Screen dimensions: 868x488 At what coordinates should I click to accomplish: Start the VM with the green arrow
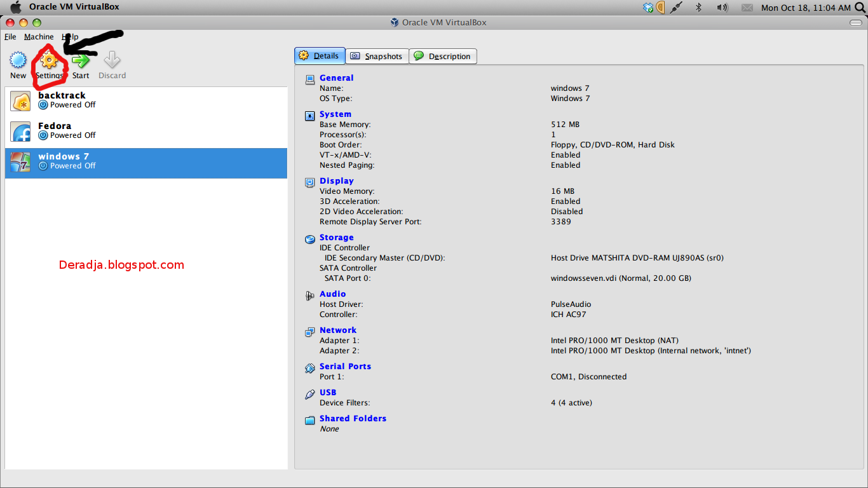click(81, 60)
